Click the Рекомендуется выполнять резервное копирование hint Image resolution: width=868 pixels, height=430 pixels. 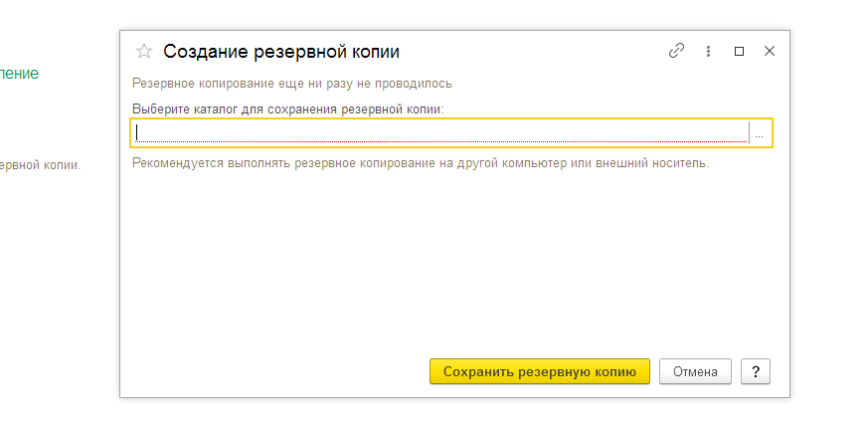click(421, 163)
